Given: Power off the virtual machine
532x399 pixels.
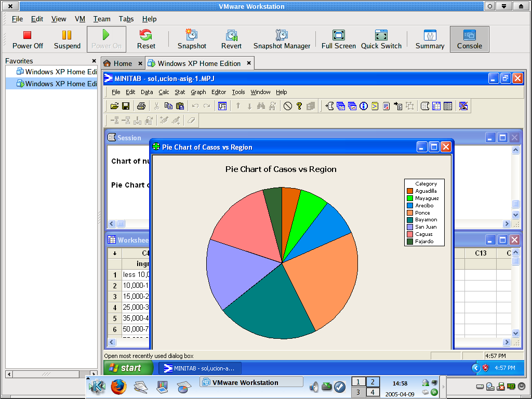Looking at the screenshot, I should (x=28, y=39).
